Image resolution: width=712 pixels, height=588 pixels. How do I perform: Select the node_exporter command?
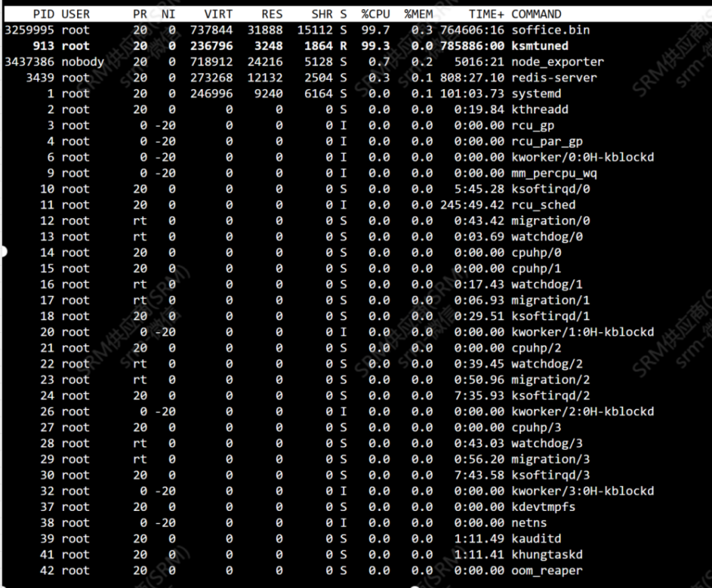pos(558,62)
